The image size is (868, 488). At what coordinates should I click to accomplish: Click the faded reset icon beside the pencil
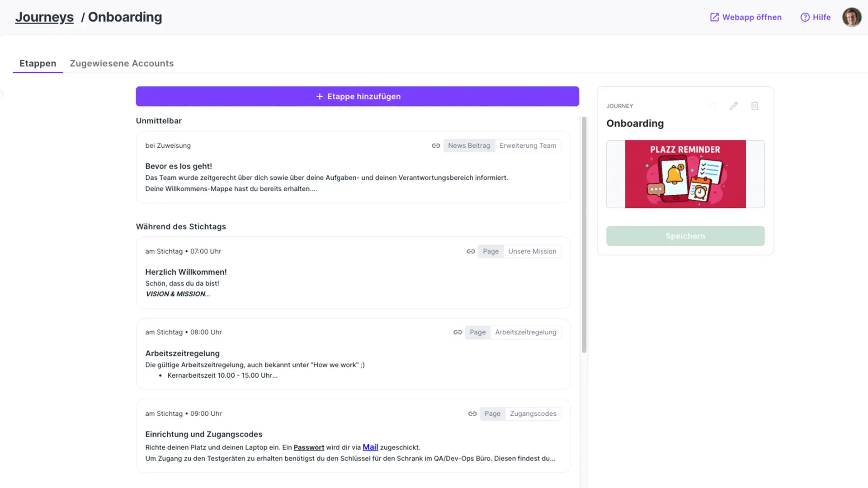tap(712, 106)
